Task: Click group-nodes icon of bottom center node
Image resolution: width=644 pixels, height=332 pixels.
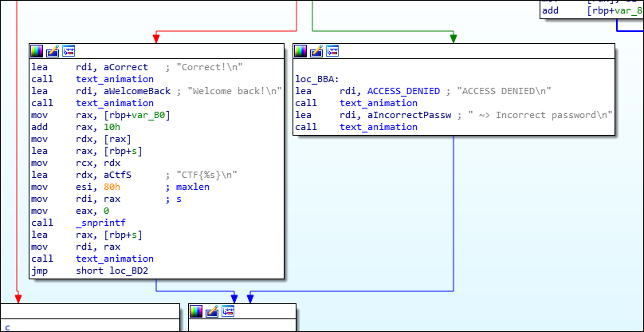Action: pos(228,311)
